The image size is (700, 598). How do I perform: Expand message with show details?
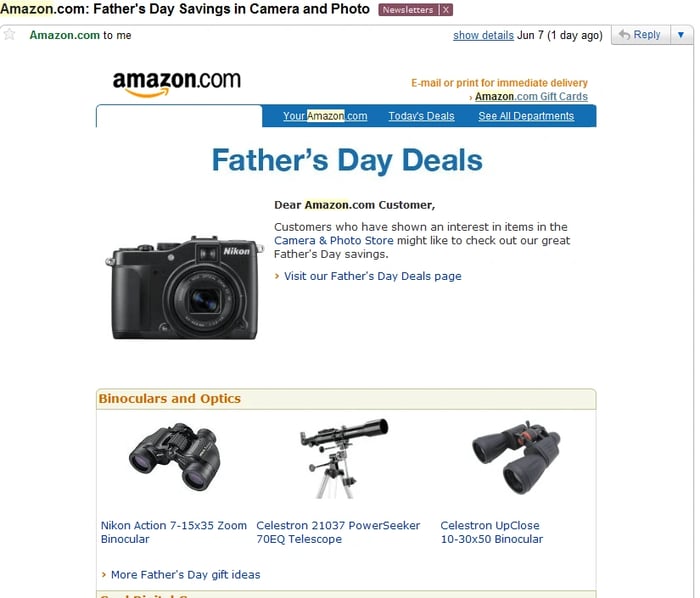click(483, 35)
